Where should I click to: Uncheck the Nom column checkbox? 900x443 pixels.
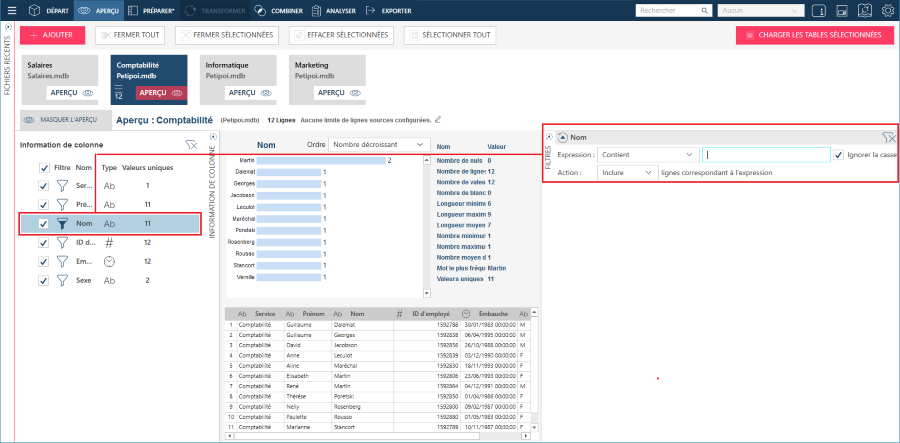(x=43, y=224)
